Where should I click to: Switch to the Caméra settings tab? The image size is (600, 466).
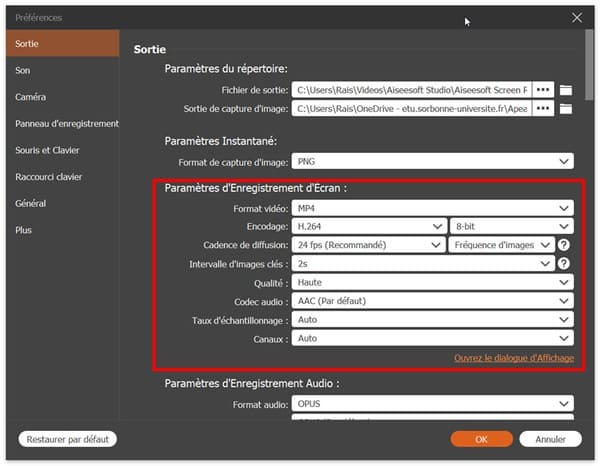click(x=30, y=97)
